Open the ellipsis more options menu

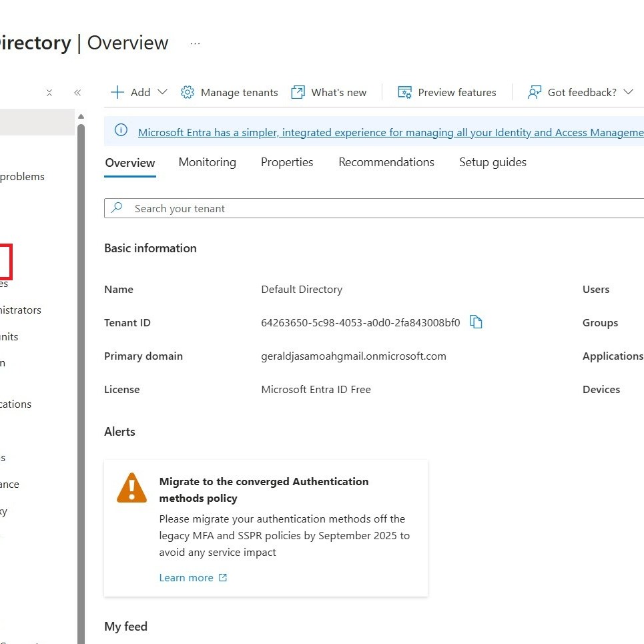coord(195,43)
